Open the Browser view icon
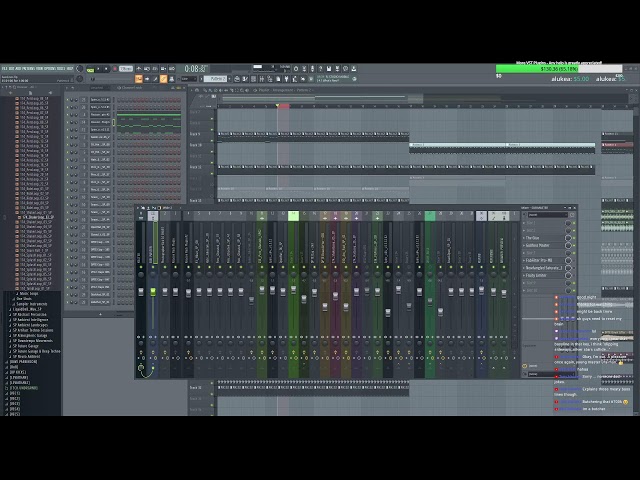Viewport: 640px width, 480px height. tap(270, 79)
